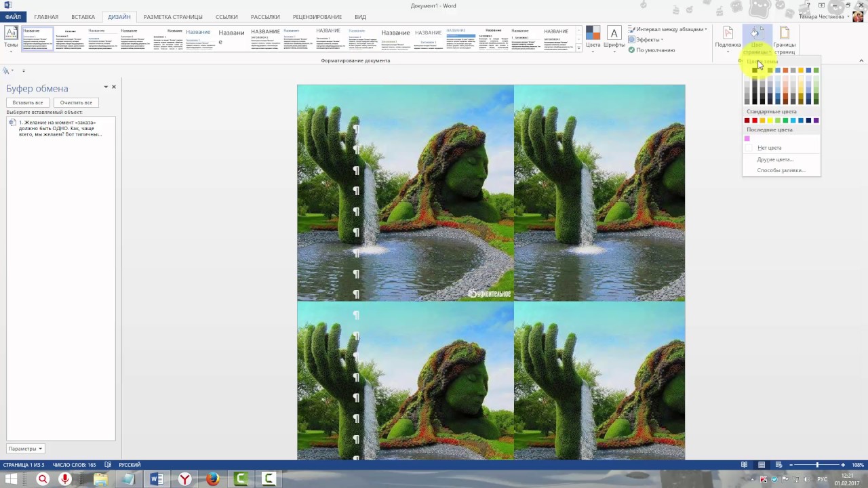868x488 pixels.
Task: Expand Интервал между абзацами dropdown
Action: (x=706, y=30)
